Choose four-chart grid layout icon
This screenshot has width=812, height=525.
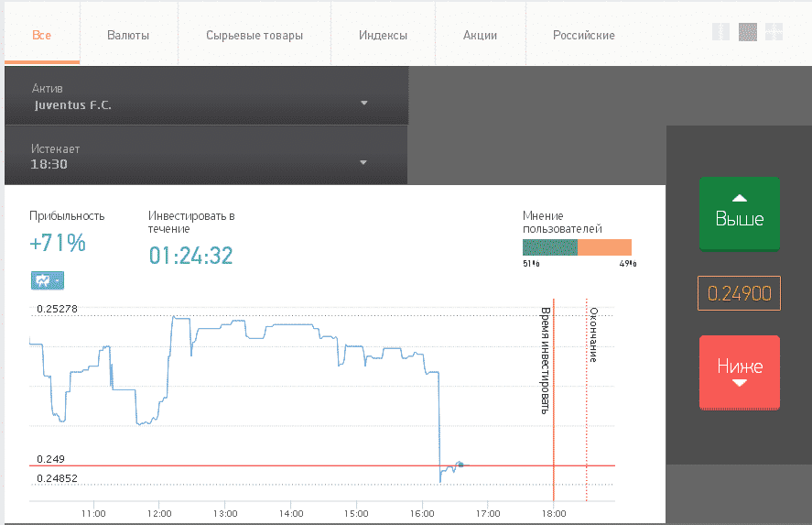[x=774, y=32]
